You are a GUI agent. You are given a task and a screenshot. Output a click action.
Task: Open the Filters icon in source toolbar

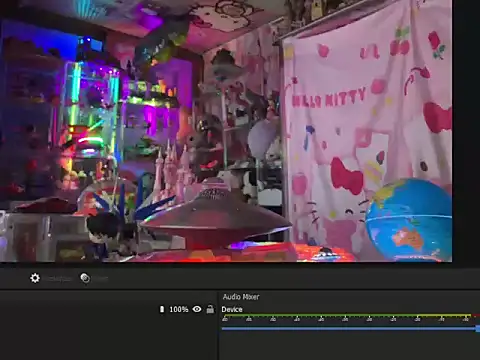(85, 278)
